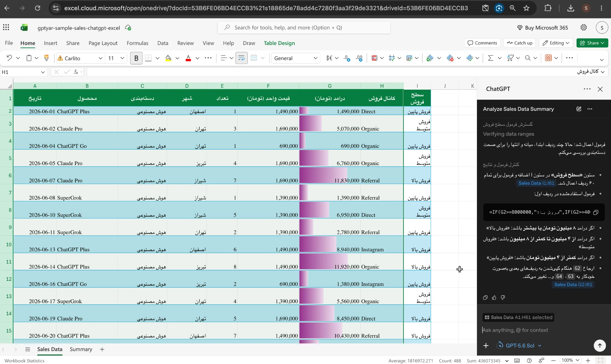Open the Sales Data G2:I61 reference link
The width and height of the screenshot is (611, 364).
[573, 284]
